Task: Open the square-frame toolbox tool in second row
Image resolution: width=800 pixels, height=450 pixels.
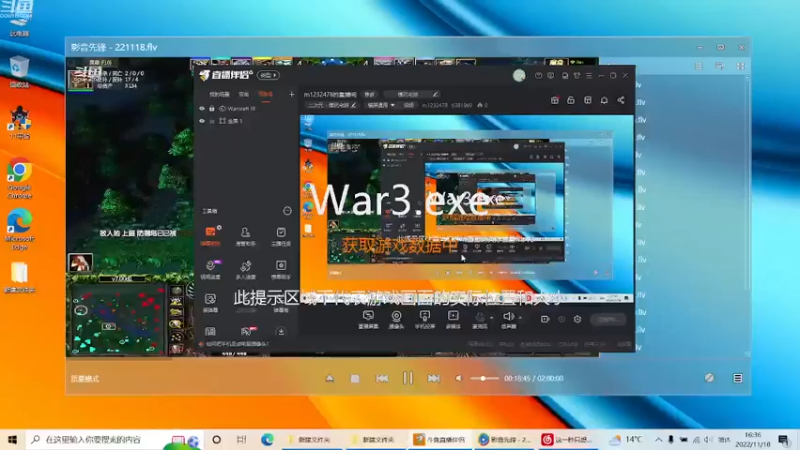Action: (281, 269)
